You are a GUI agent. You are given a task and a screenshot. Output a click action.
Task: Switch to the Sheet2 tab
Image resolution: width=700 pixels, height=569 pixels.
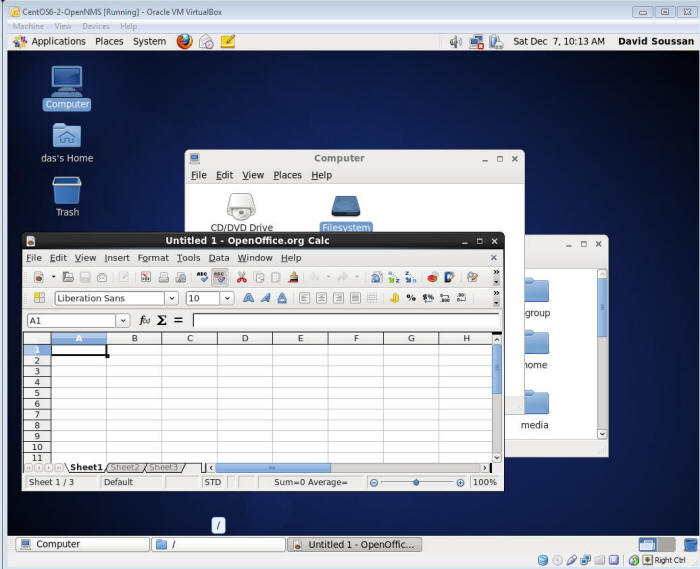(125, 467)
